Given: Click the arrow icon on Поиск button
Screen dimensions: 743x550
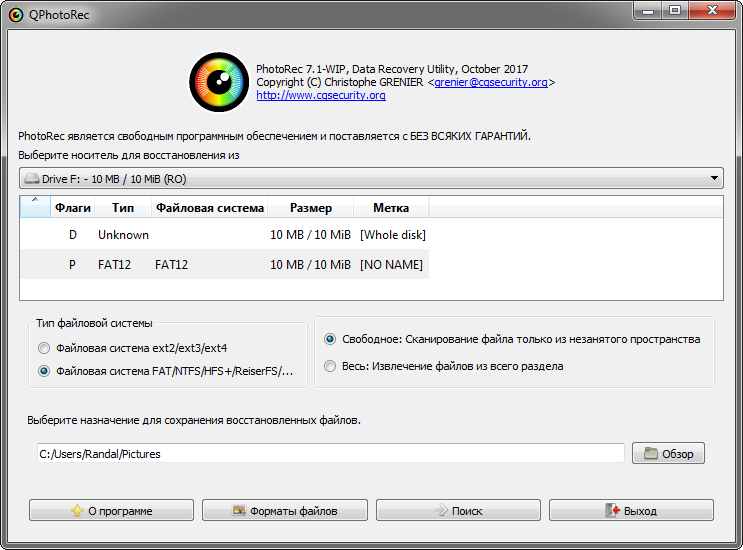Looking at the screenshot, I should [x=441, y=510].
